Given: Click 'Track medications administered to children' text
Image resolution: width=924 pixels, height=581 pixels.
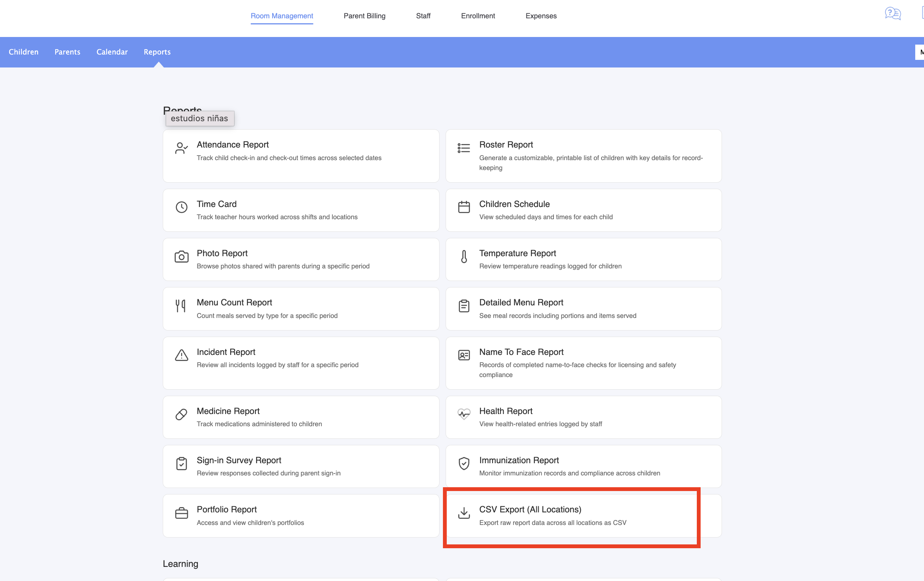Looking at the screenshot, I should tap(259, 424).
